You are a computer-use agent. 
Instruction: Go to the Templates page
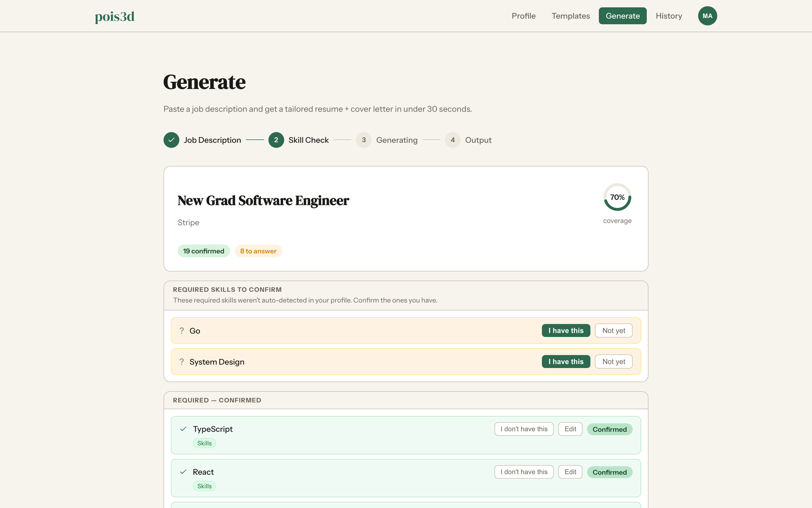[x=570, y=16]
